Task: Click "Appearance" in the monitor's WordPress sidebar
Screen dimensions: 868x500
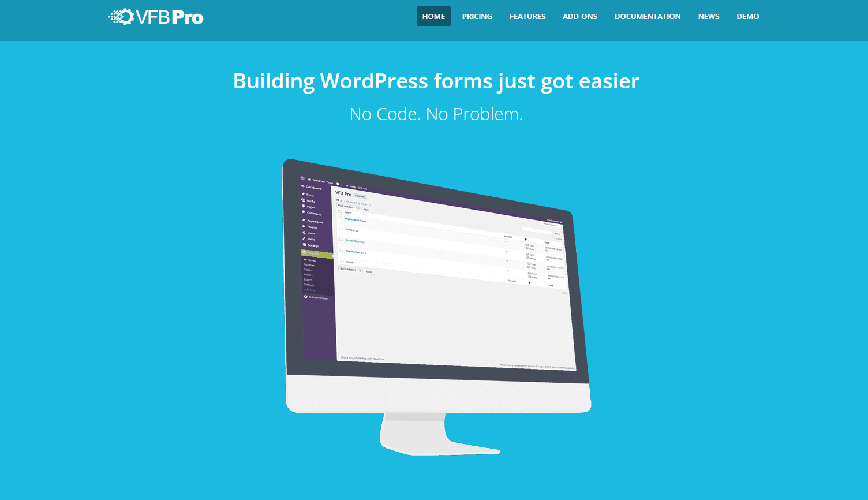Action: (315, 222)
